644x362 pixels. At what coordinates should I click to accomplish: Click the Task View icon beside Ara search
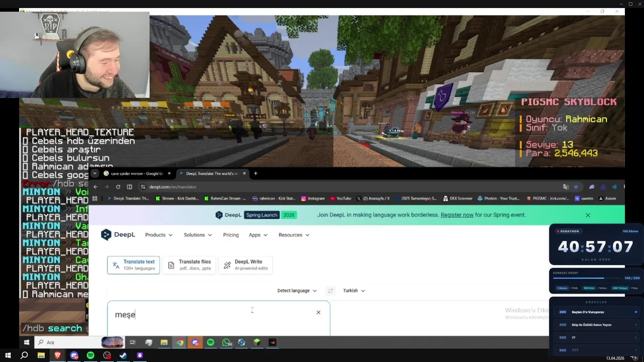tap(133, 342)
